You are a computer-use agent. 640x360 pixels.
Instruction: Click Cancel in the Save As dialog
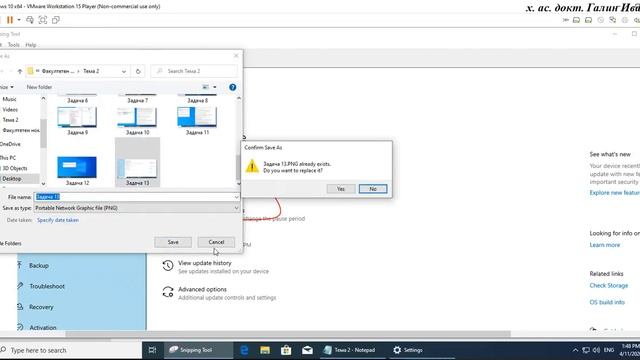[x=216, y=242]
